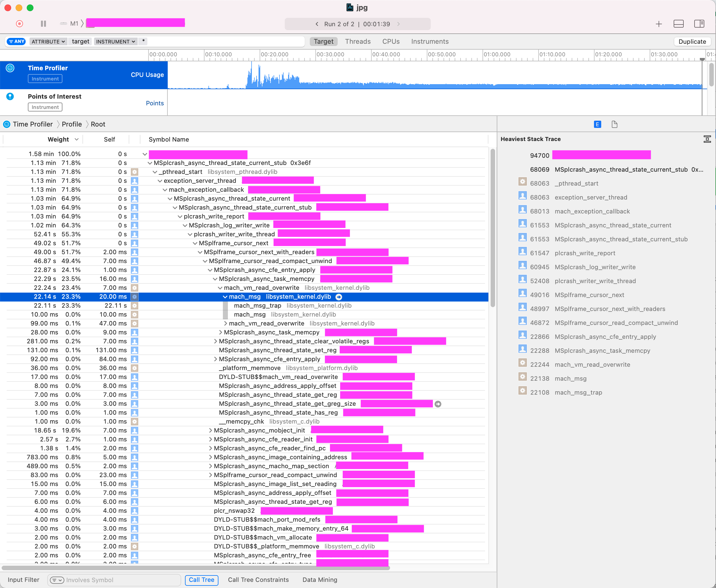Pause the trace with the pause button

coord(43,24)
